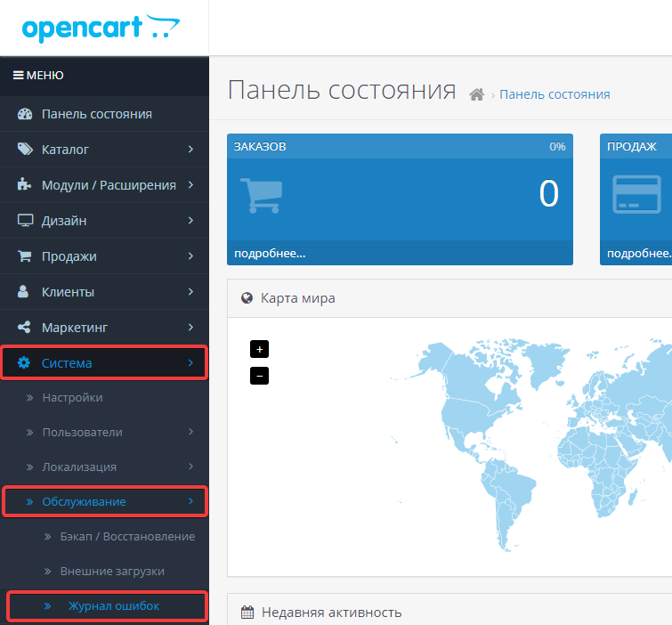This screenshot has width=672, height=625.
Task: Click the Каталог tag icon
Action: click(x=25, y=150)
